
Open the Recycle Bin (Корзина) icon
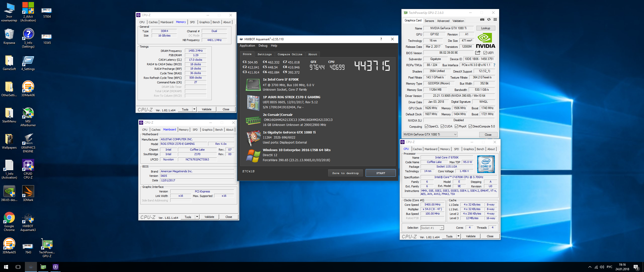click(x=9, y=36)
